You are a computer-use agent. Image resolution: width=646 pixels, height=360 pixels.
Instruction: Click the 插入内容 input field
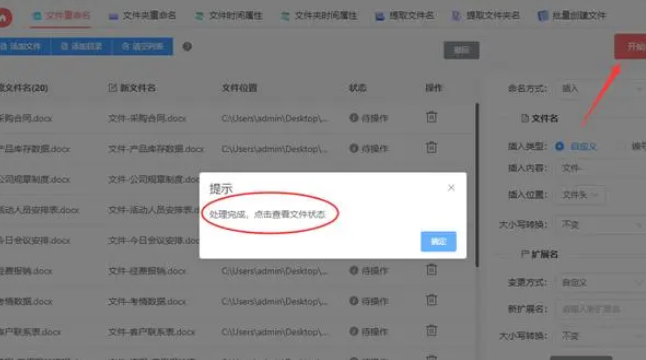601,168
